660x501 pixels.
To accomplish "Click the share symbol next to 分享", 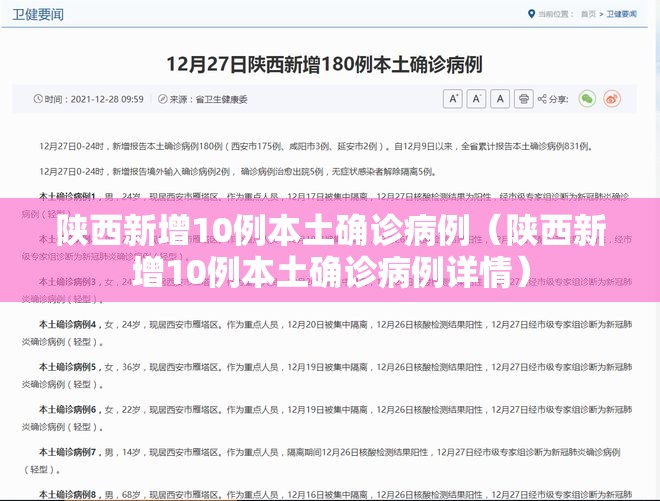I will click(x=542, y=99).
